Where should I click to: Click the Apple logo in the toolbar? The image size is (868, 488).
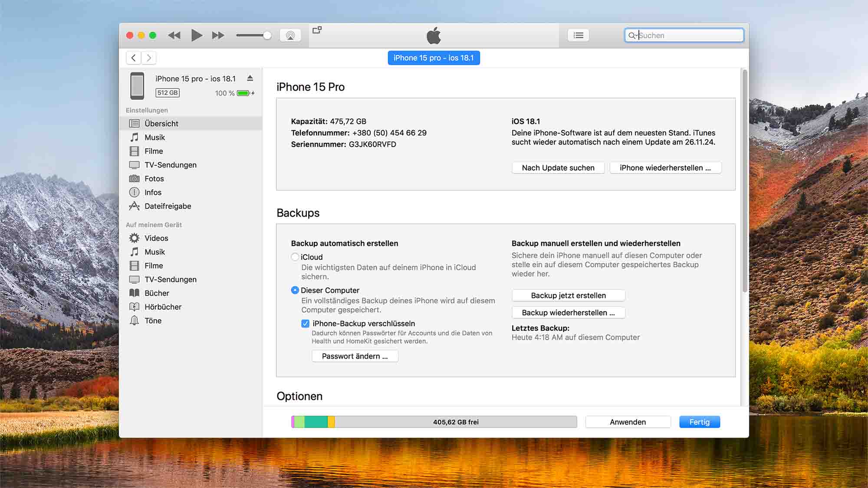point(434,36)
